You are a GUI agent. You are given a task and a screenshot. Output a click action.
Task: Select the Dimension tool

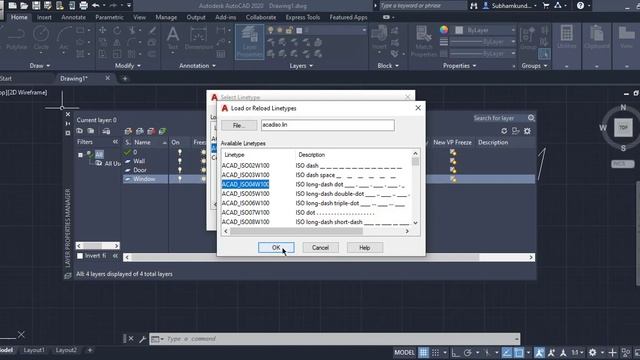[198, 39]
